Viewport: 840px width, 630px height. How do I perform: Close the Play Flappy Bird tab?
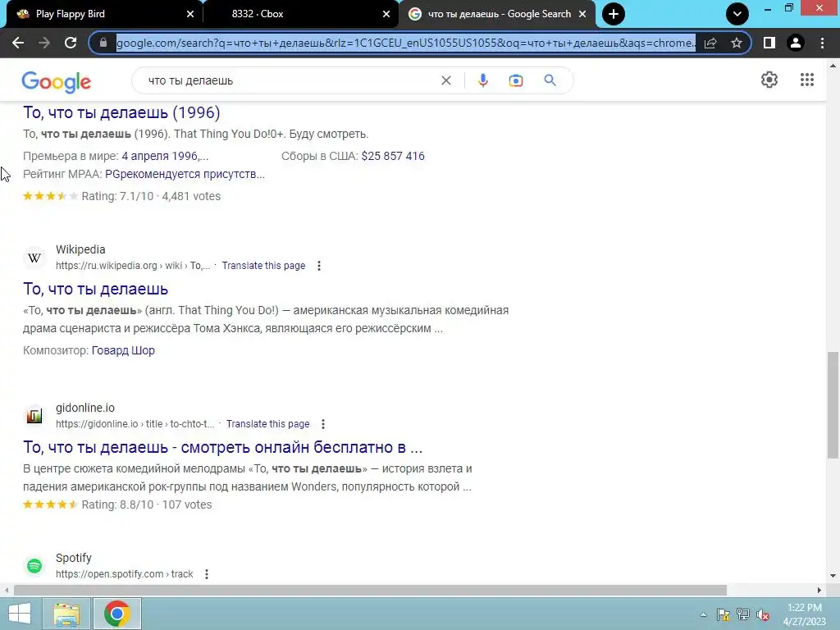[x=190, y=14]
